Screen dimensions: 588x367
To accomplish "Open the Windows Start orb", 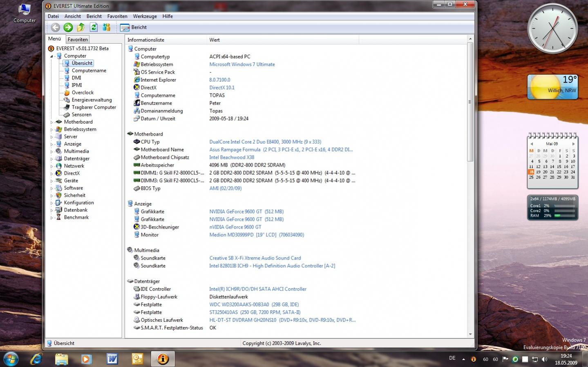I will (11, 359).
